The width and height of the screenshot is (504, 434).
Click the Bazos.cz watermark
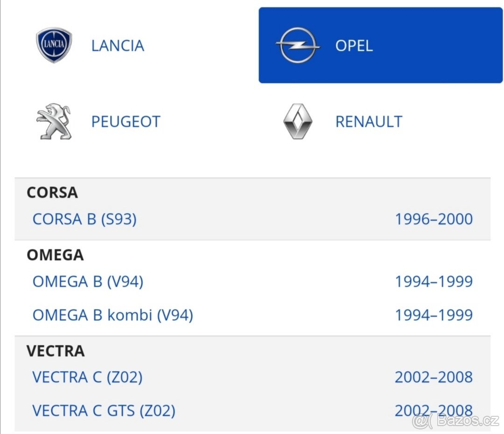[456, 421]
